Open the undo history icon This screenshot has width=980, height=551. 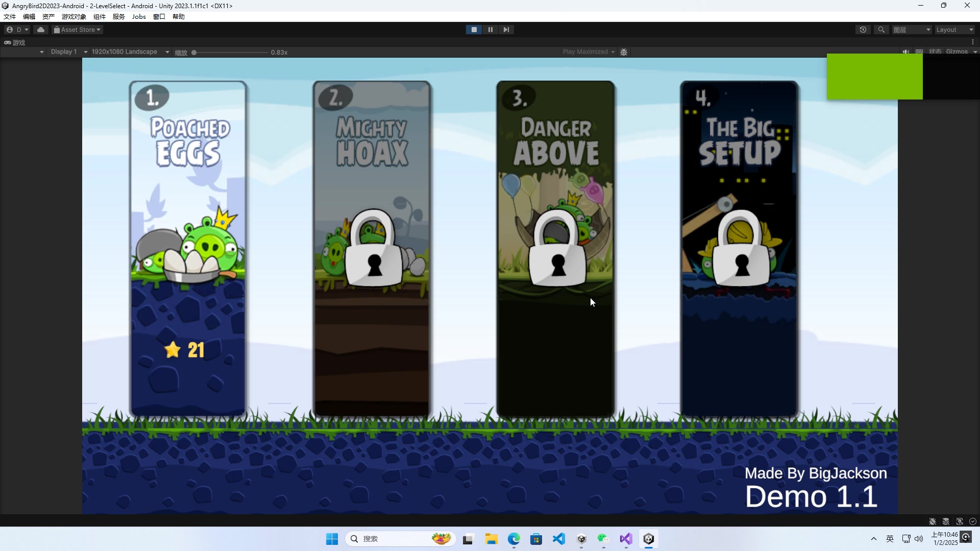point(863,30)
